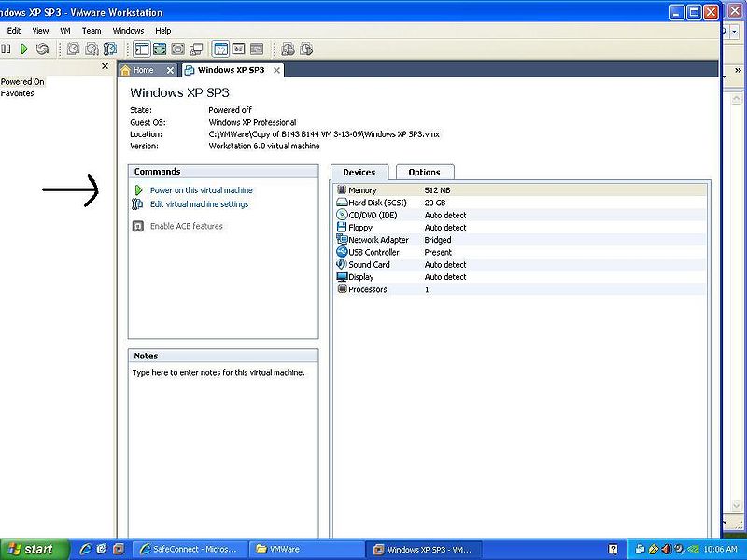Click the Replay toolbar icon
747x560 pixels.
(x=306, y=49)
